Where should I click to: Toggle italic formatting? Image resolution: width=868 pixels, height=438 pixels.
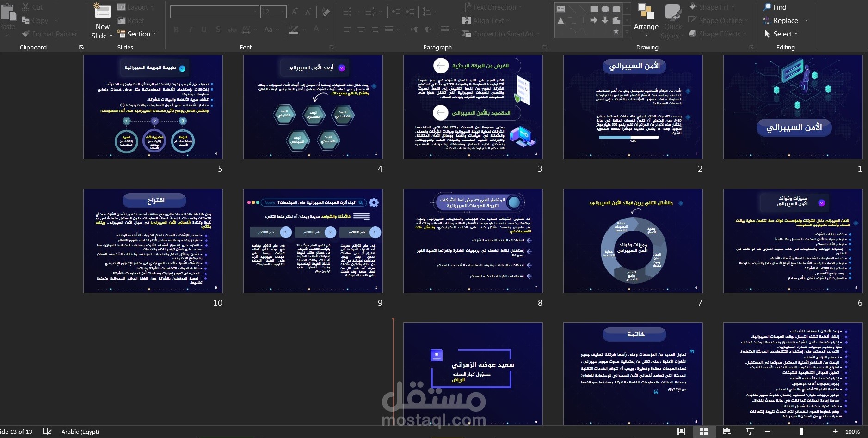pyautogui.click(x=190, y=30)
